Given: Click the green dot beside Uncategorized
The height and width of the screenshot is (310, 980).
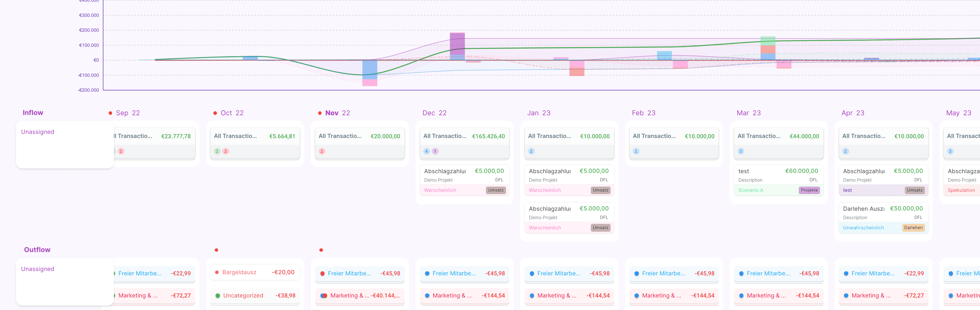Looking at the screenshot, I should pos(218,295).
